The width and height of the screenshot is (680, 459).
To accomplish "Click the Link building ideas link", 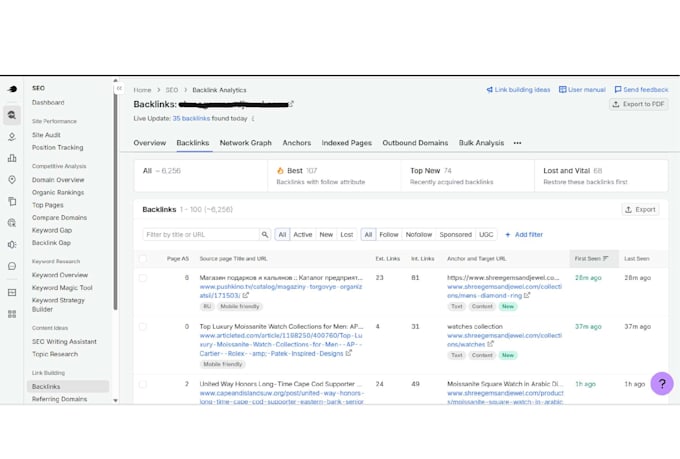I will tap(518, 89).
